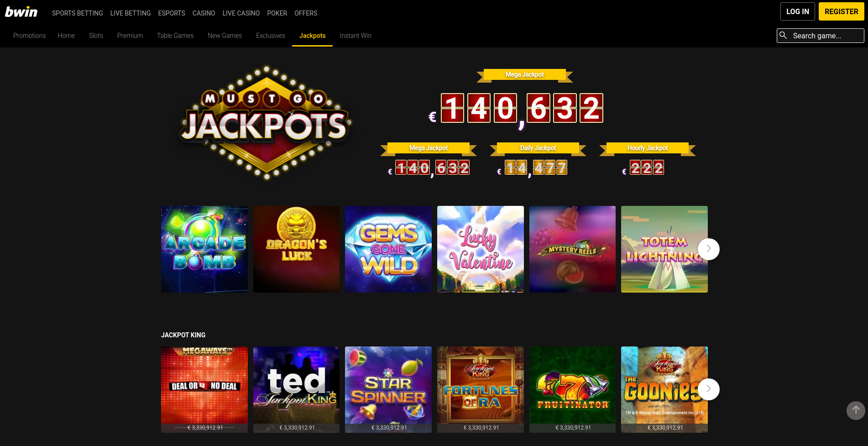Viewport: 868px width, 446px height.
Task: Open the Arcade Bomb game
Action: point(204,249)
